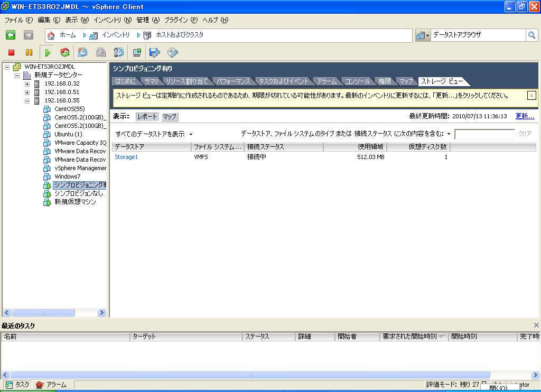Sort by the 使用領域 column header
Image resolution: width=541 pixels, height=392 pixels.
355,147
